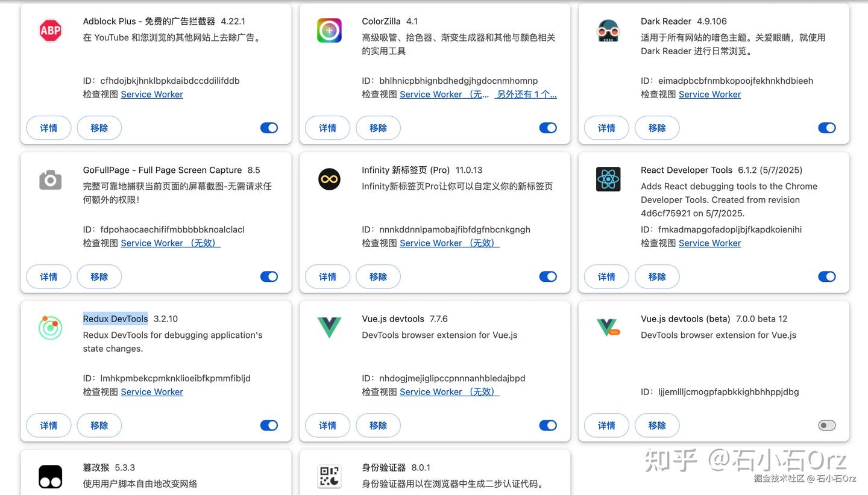Open GoFullPage Service Worker（无效）link
This screenshot has height=495, width=868.
point(171,243)
